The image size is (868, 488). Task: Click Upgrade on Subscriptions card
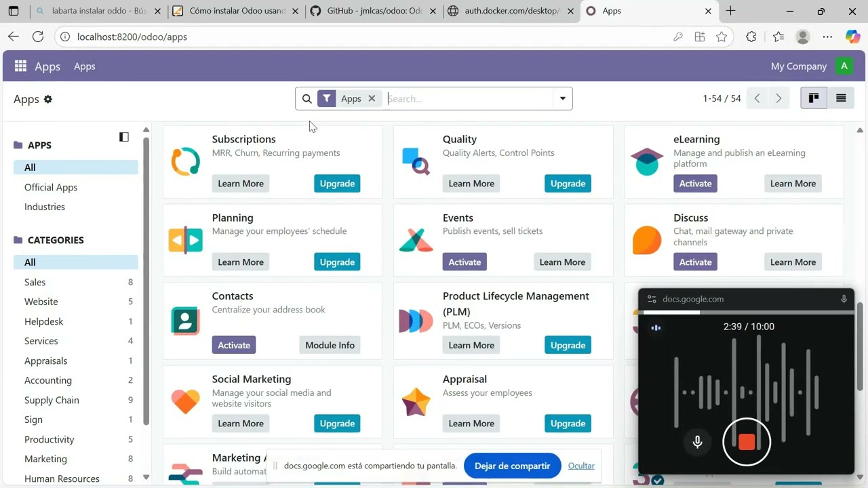[337, 184]
